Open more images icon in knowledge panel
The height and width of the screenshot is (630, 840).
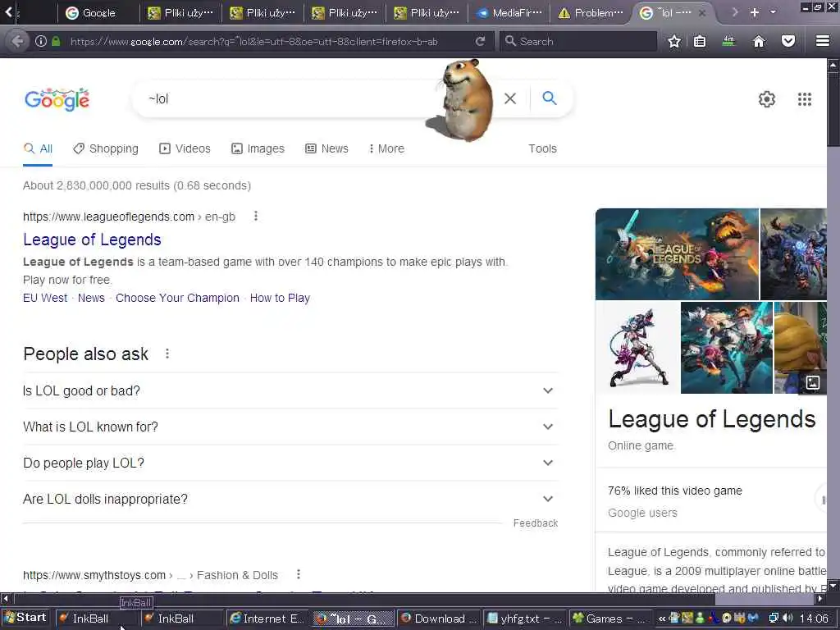(x=813, y=382)
